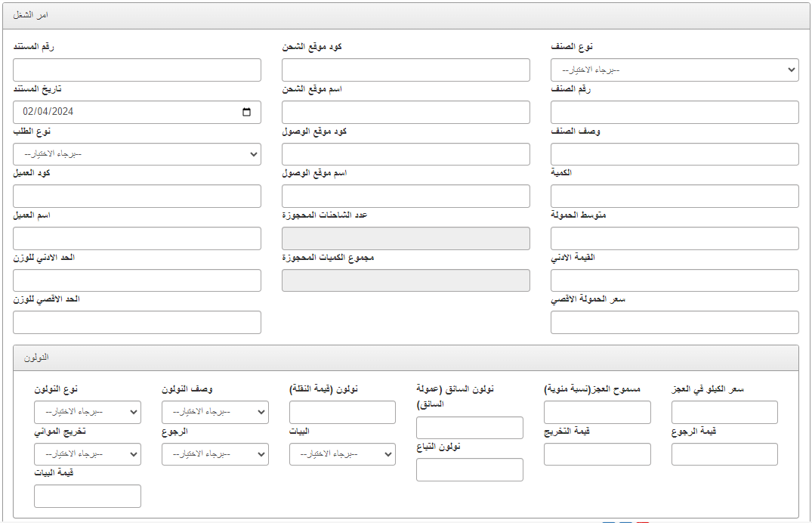
Task: Click the النولون panel header
Action: (x=406, y=357)
